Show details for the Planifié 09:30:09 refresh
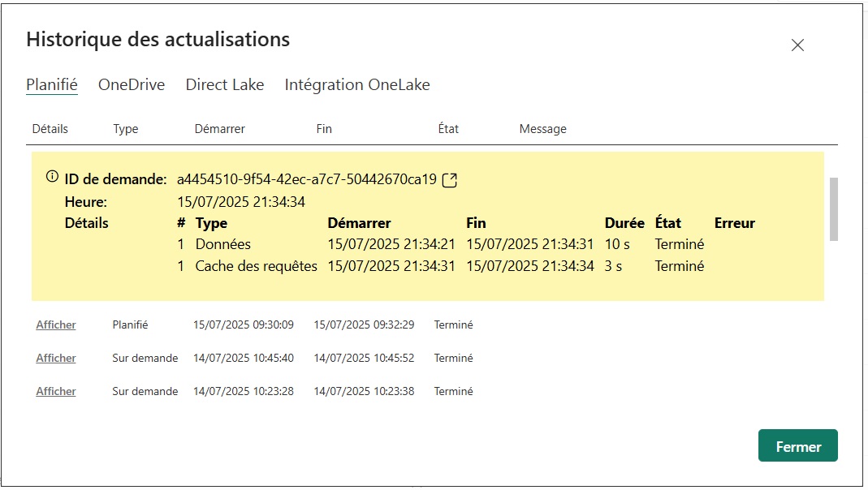 tap(56, 325)
